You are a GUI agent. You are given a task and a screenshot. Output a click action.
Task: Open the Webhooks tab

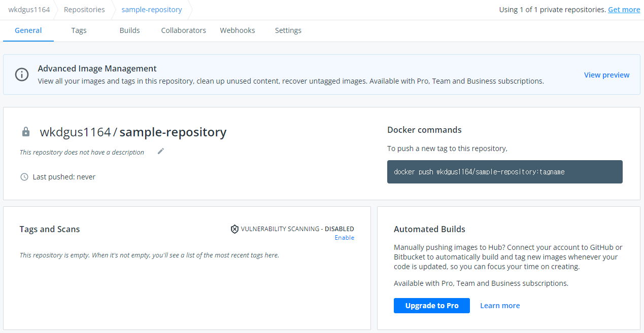pyautogui.click(x=238, y=30)
